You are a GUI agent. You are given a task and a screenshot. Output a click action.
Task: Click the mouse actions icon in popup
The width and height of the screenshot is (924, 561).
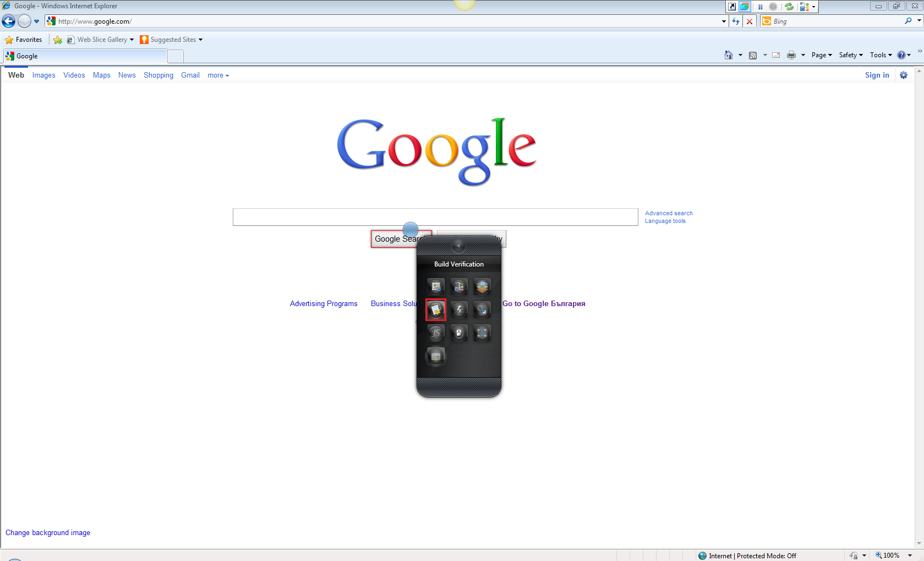459,333
